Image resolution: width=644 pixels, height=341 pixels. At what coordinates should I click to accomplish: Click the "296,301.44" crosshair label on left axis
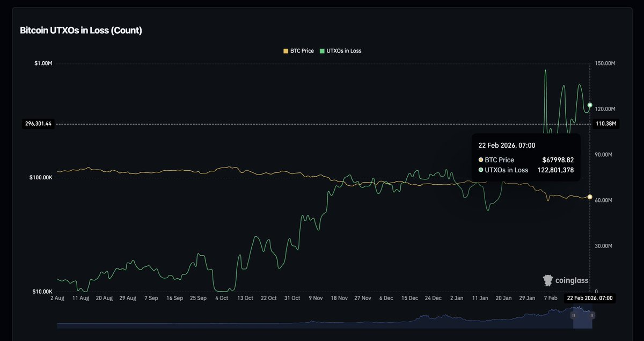38,124
